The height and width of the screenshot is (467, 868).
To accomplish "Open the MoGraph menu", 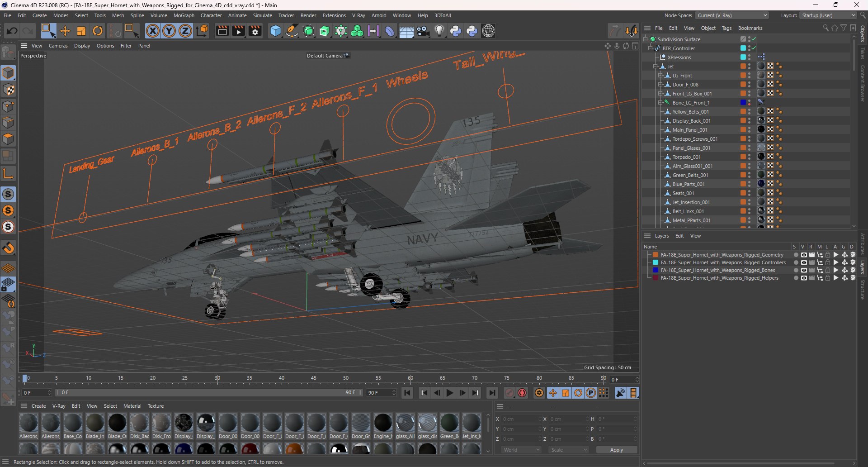I will click(x=184, y=15).
